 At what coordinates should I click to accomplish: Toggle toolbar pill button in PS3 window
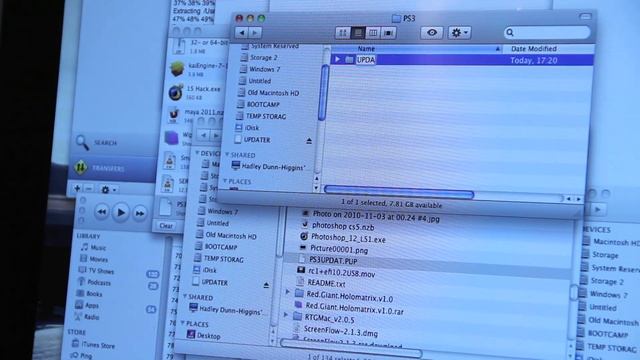click(x=585, y=16)
